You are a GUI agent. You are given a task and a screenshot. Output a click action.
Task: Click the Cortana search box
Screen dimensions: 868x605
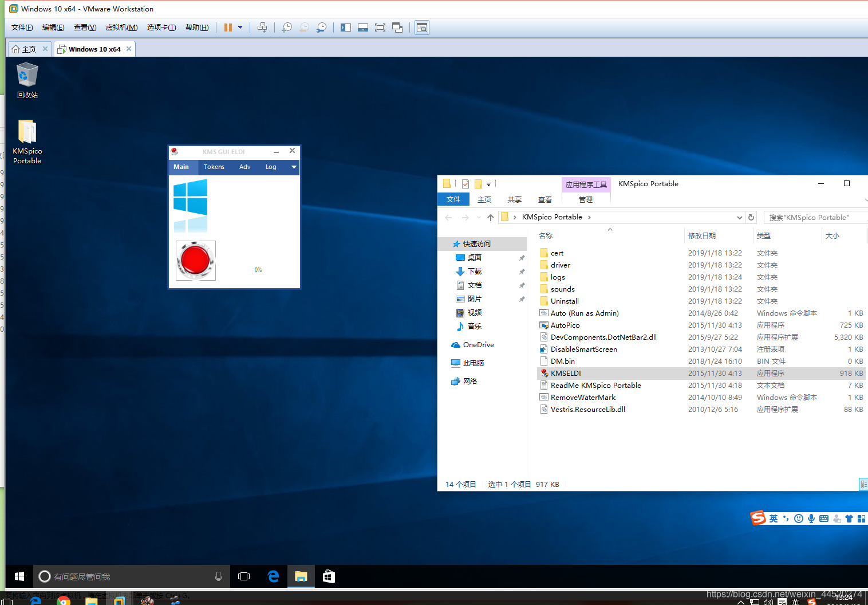(131, 576)
